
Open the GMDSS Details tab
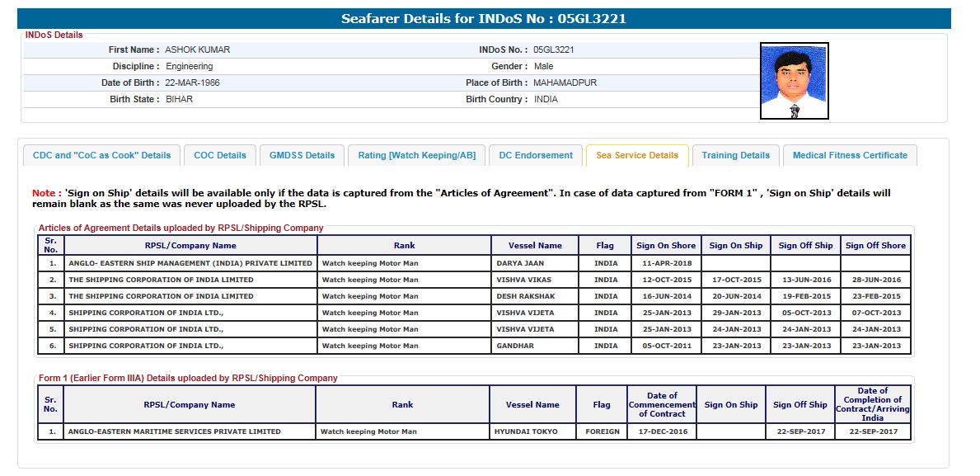point(302,155)
